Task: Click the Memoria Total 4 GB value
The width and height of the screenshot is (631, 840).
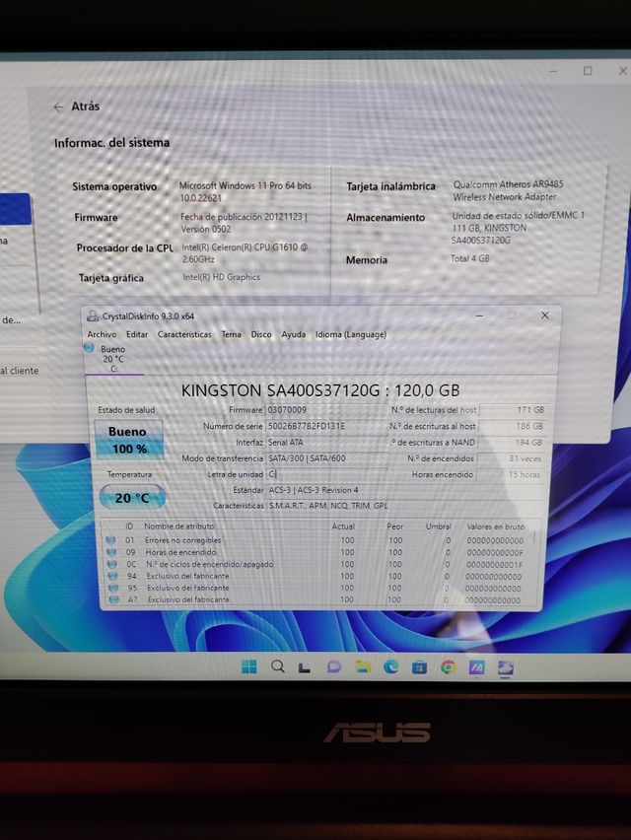Action: [x=469, y=258]
